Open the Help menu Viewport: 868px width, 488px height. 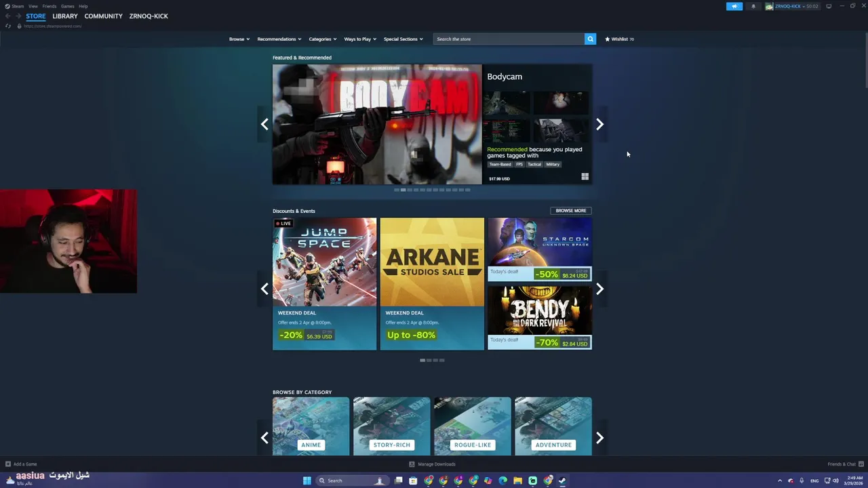[83, 6]
